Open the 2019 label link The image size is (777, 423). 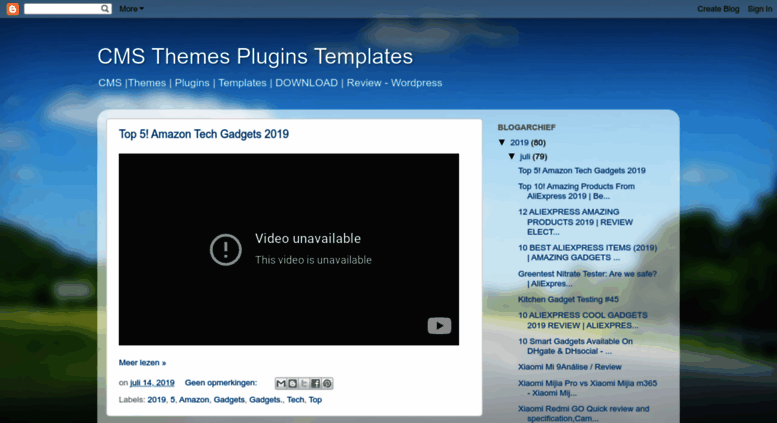(x=157, y=399)
